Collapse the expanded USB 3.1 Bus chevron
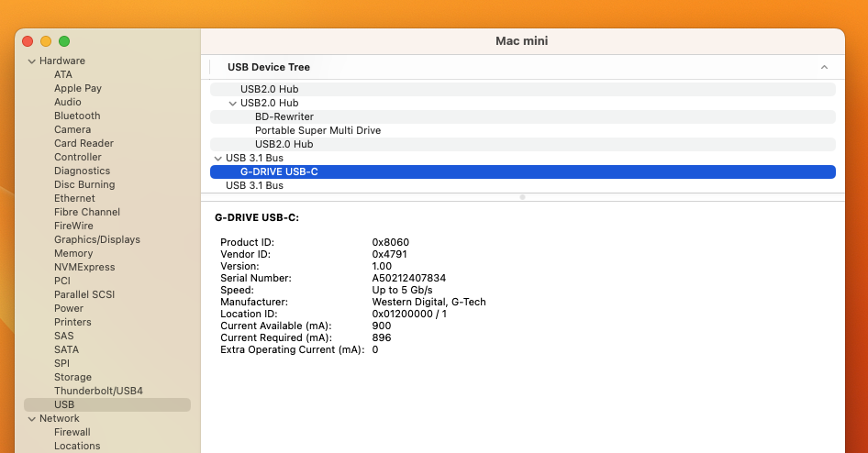Image resolution: width=868 pixels, height=453 pixels. 218,159
